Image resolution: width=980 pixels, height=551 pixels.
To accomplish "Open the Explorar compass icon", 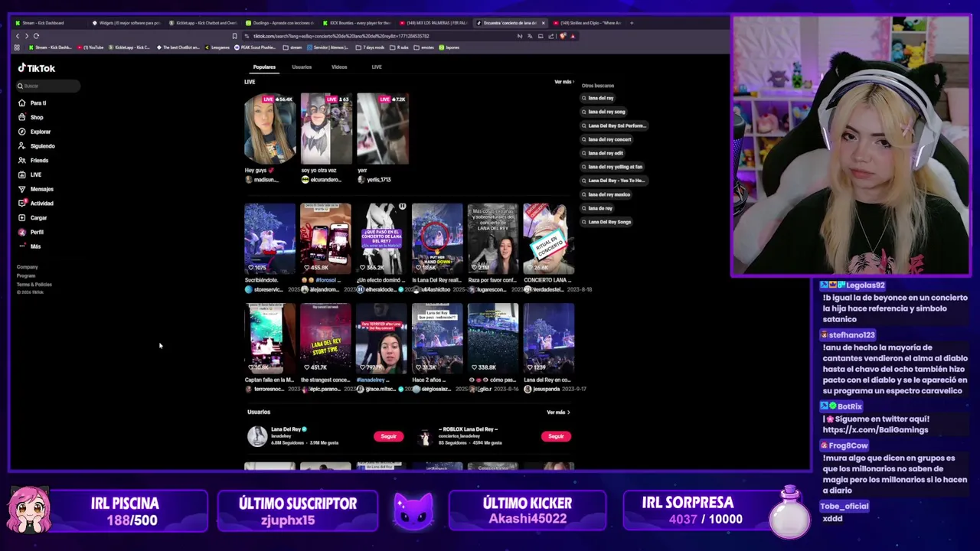I will click(22, 132).
